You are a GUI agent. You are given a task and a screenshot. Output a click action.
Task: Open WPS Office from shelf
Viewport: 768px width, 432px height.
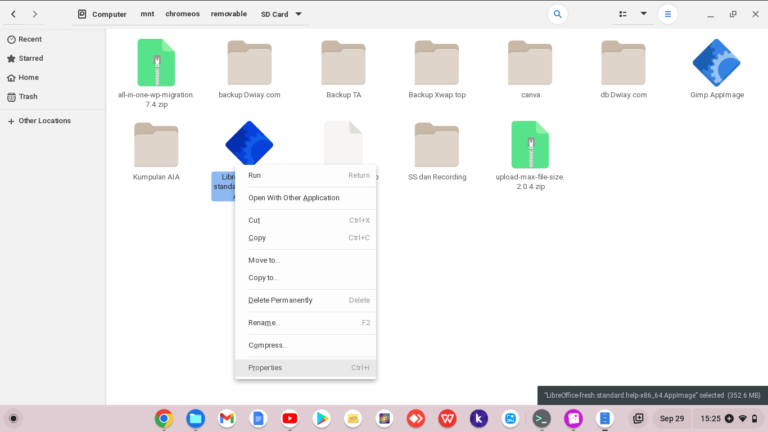coord(447,419)
